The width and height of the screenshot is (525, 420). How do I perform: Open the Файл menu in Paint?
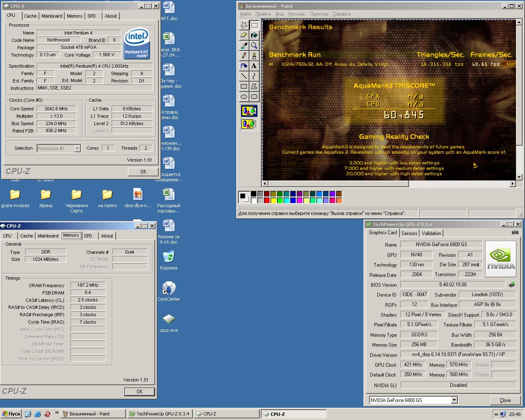[245, 14]
